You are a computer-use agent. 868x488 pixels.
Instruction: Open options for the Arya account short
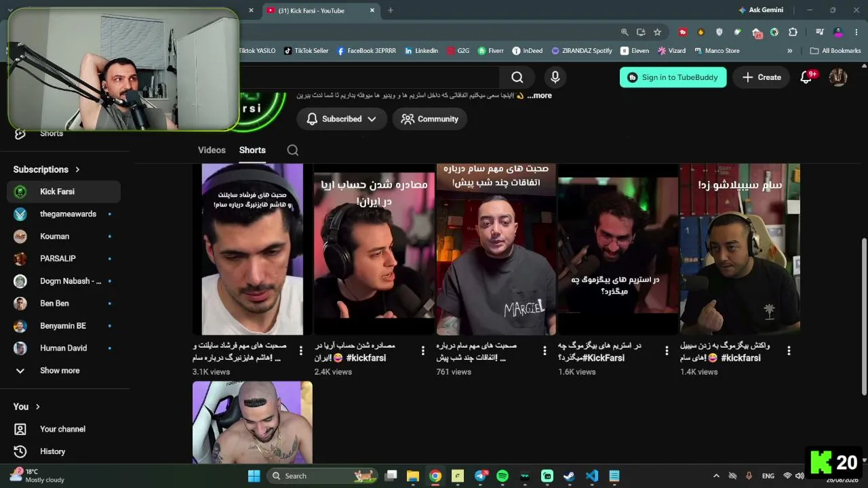click(x=422, y=350)
